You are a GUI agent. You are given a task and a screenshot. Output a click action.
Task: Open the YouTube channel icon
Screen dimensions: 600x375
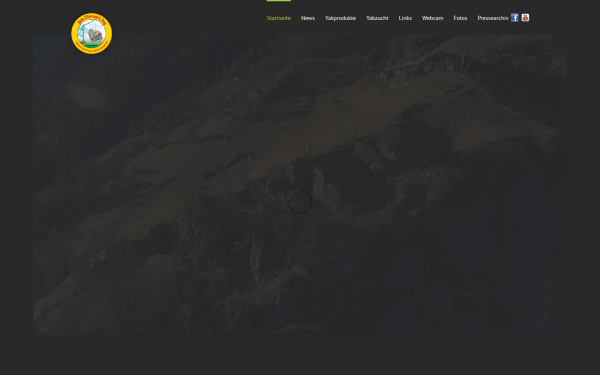pyautogui.click(x=525, y=18)
